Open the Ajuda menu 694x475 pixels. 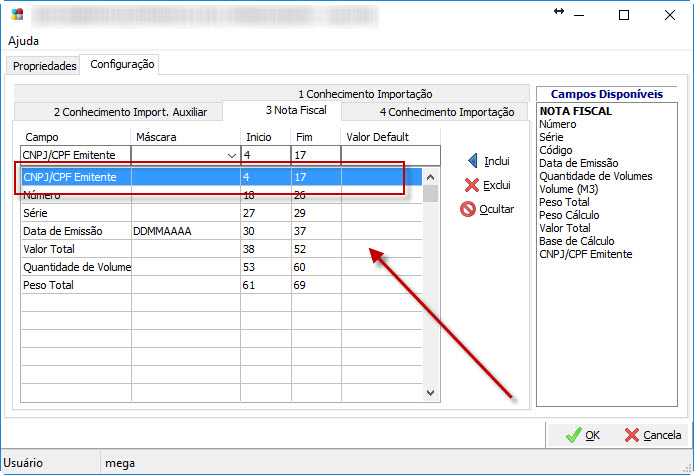click(22, 42)
